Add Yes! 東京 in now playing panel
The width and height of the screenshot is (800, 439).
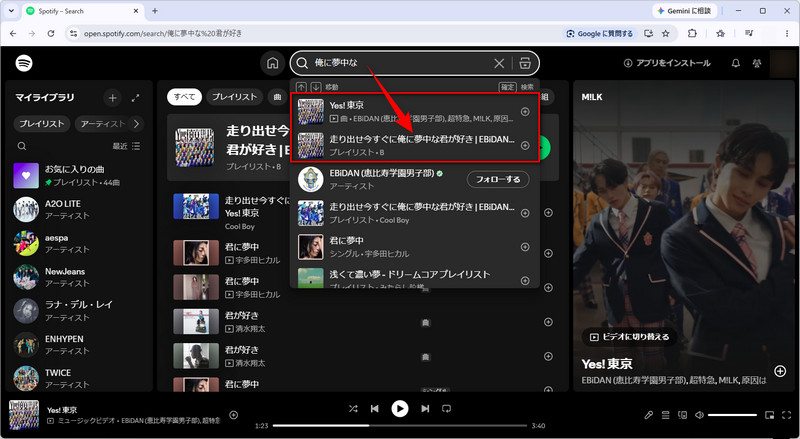(780, 371)
